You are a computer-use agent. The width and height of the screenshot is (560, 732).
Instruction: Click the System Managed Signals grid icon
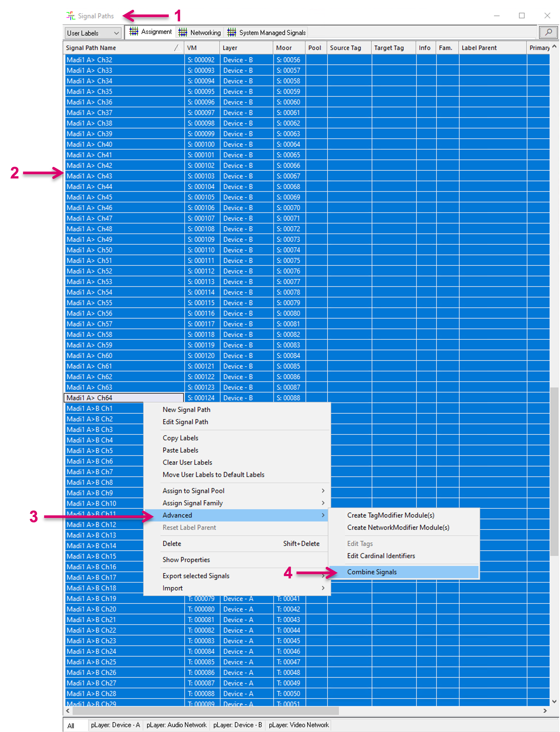(x=232, y=32)
